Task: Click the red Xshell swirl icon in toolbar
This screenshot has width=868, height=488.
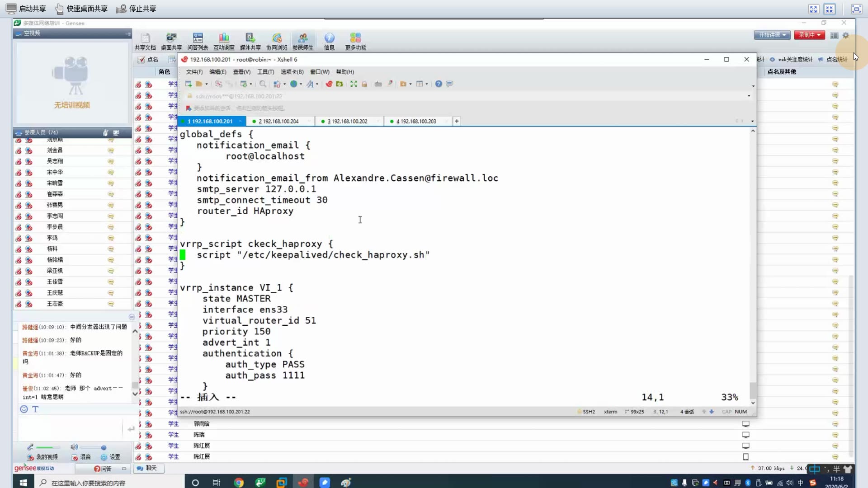Action: pos(329,84)
